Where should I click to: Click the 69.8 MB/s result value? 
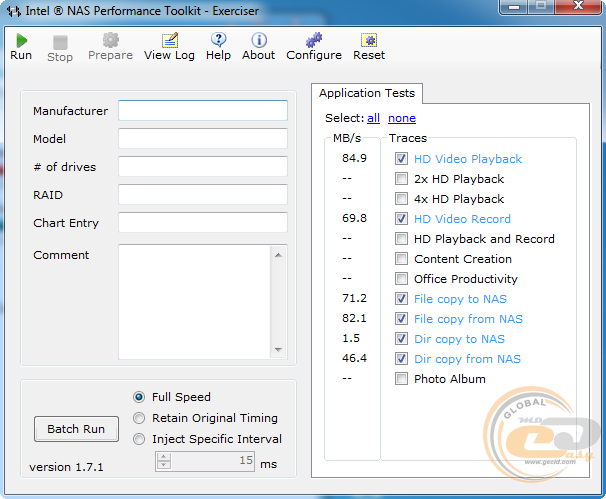(354, 218)
